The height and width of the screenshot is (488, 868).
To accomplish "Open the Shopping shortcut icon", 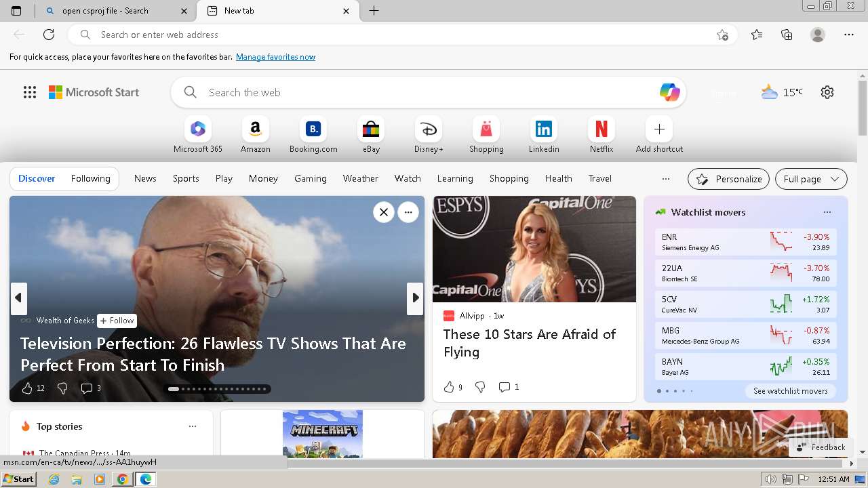I will [x=486, y=129].
